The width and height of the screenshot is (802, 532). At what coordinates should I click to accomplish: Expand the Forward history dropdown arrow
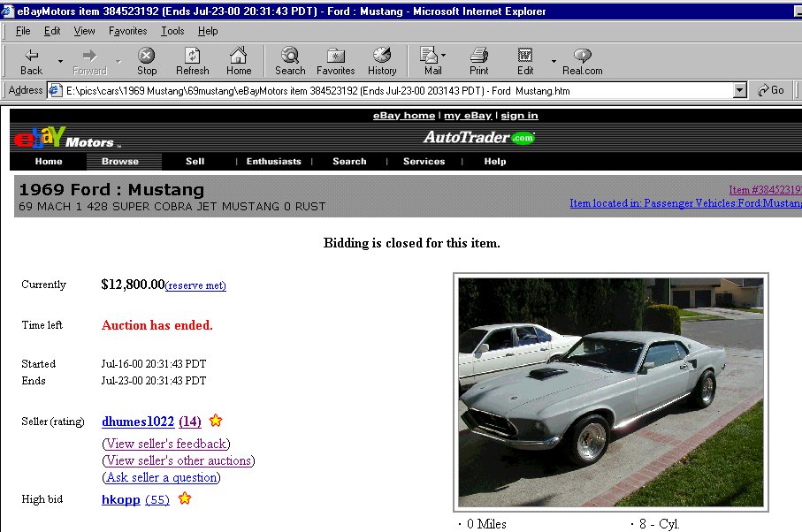click(x=118, y=61)
